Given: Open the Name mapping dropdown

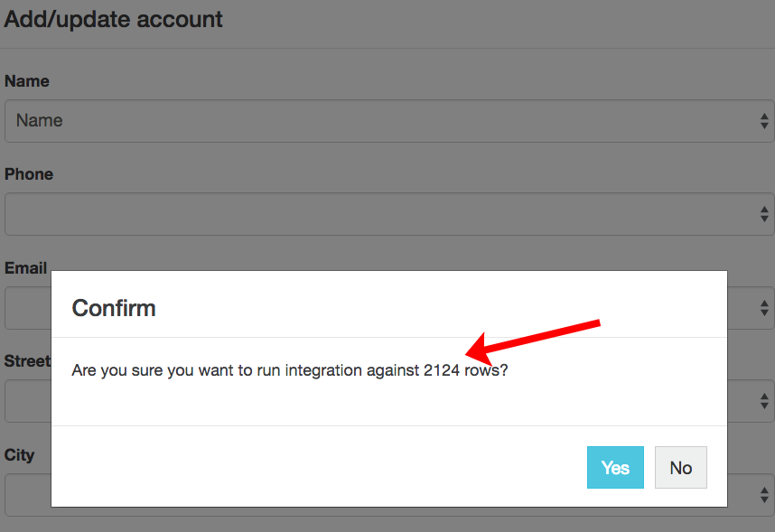Looking at the screenshot, I should (x=379, y=121).
